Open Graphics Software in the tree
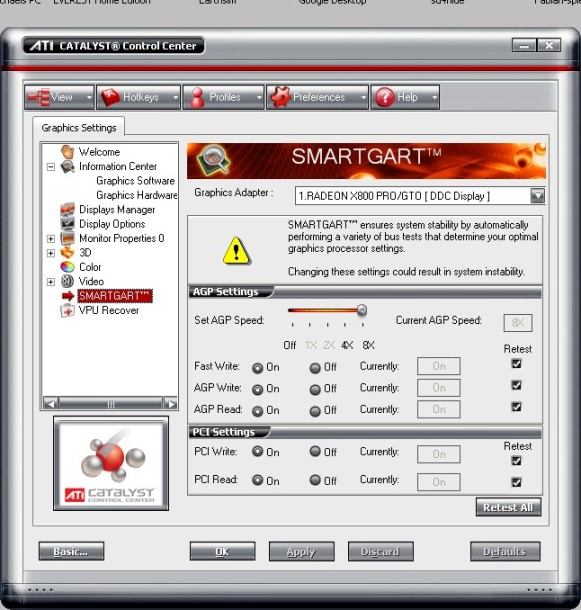Viewport: 581px width, 610px height. tap(135, 181)
